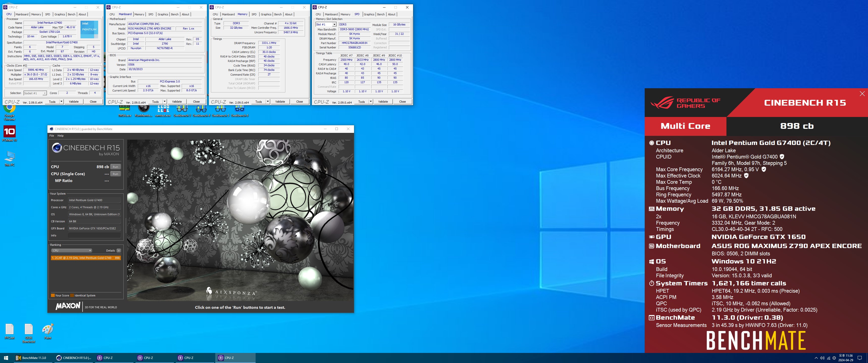Open Tools dropdown arrow in first CPU-Z
The image size is (868, 363).
[61, 101]
